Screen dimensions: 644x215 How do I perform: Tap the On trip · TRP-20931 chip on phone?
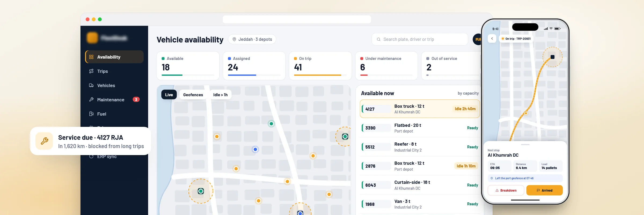coord(516,39)
